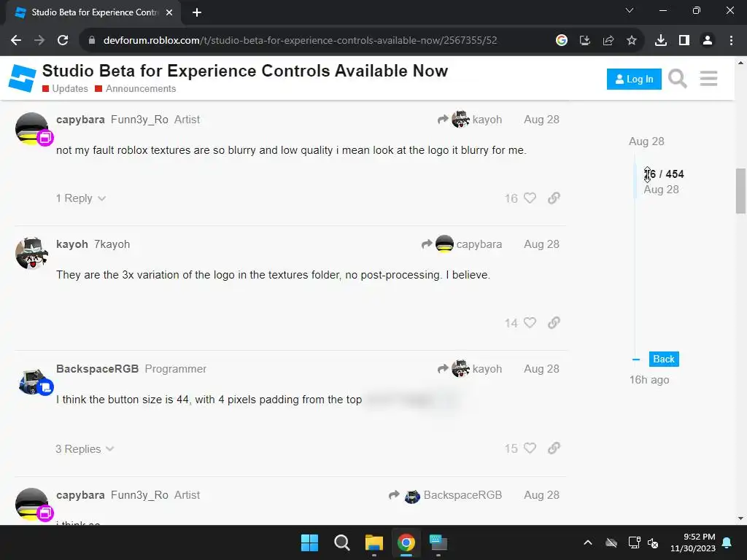Reload the page
The image size is (747, 560).
pos(63,41)
